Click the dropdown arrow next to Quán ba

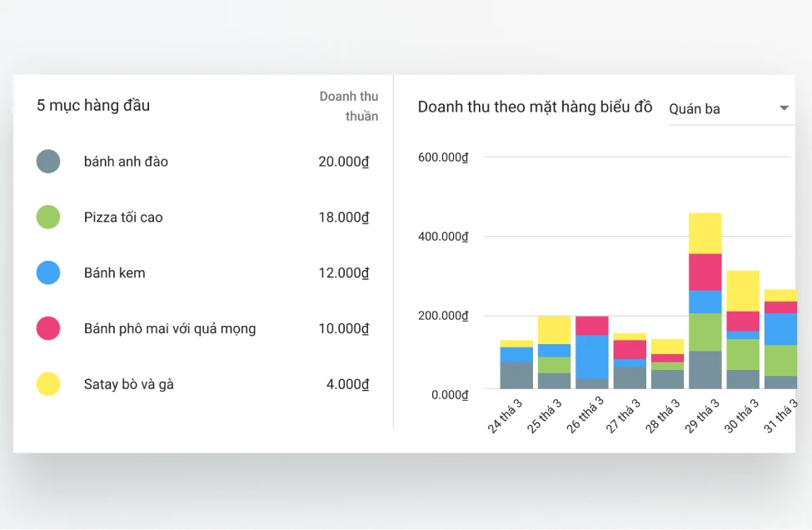(x=783, y=107)
